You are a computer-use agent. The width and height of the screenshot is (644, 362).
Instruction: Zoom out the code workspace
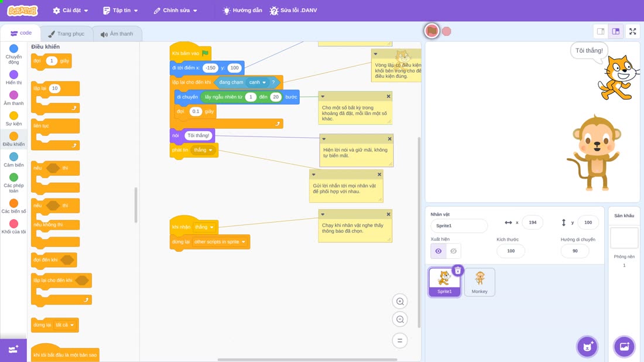coord(400,319)
